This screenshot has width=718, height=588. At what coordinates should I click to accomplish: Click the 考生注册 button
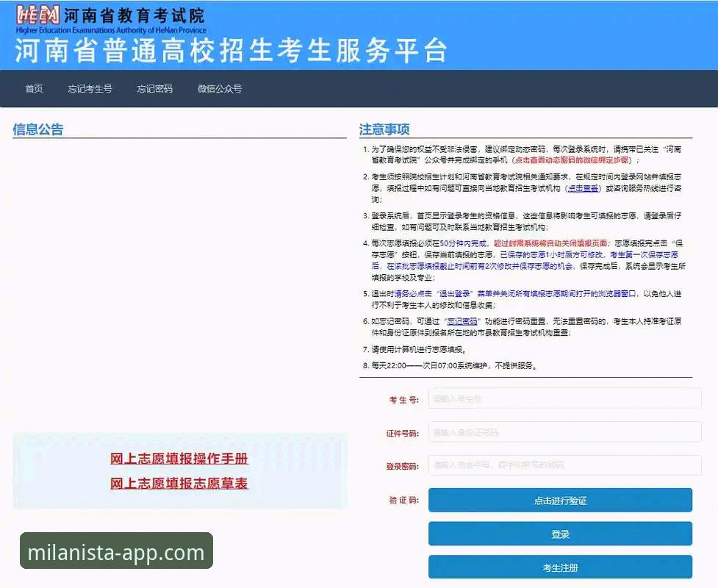(560, 567)
